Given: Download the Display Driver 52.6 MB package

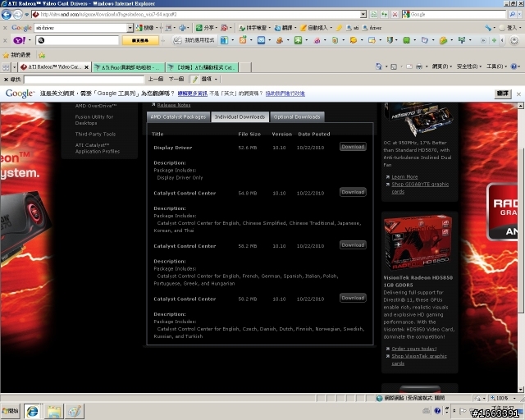Looking at the screenshot, I should [x=353, y=147].
